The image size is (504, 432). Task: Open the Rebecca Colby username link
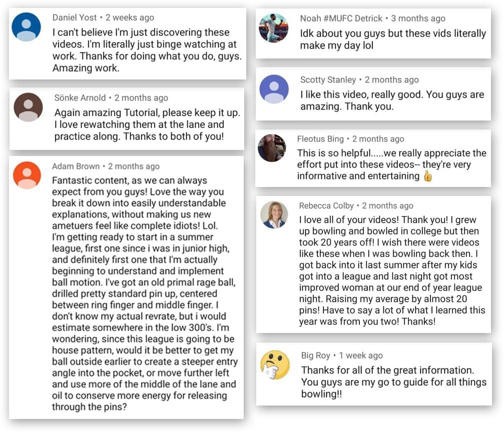pyautogui.click(x=326, y=205)
